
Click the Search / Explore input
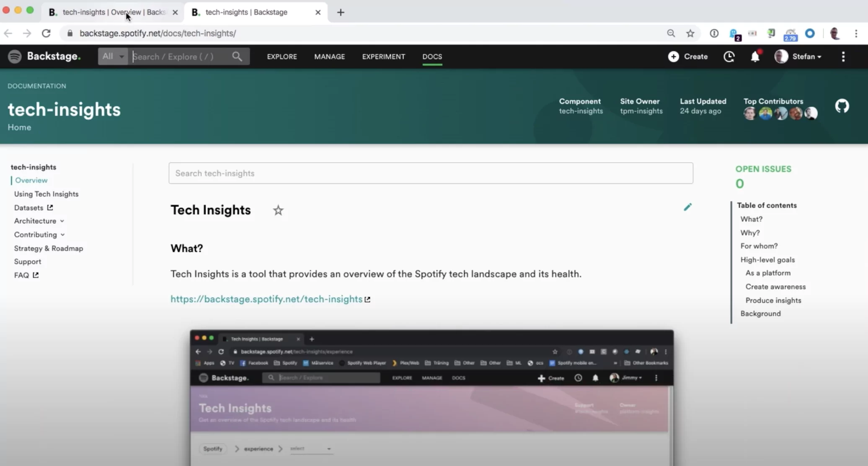(180, 57)
